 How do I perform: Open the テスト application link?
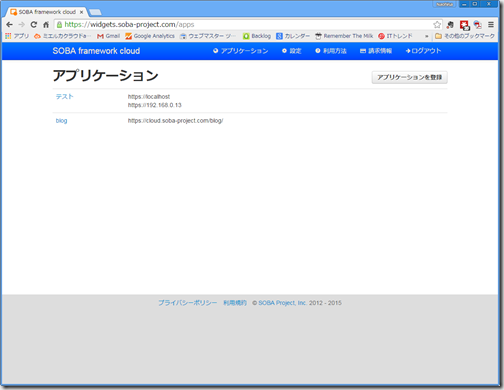click(x=64, y=97)
